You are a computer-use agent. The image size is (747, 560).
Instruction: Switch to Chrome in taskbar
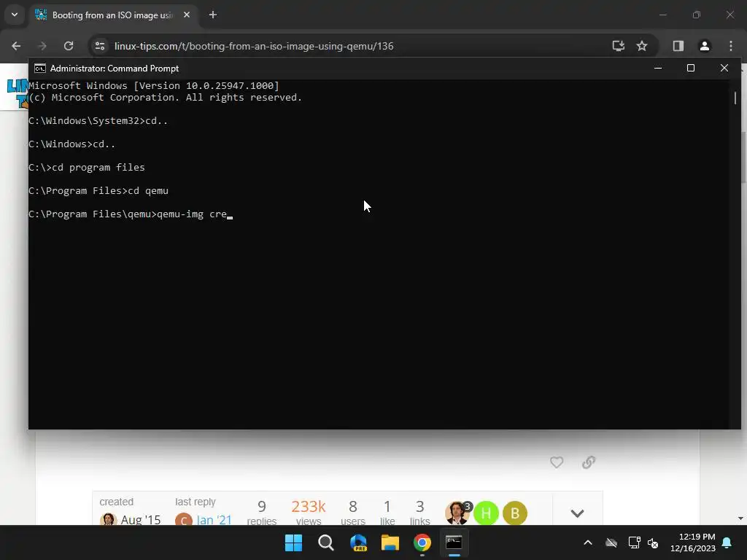(422, 542)
